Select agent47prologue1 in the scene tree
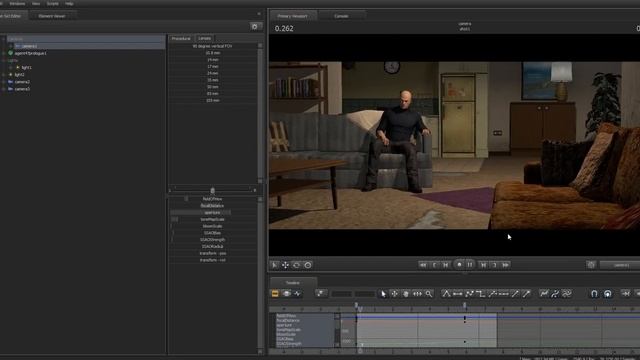 30,53
